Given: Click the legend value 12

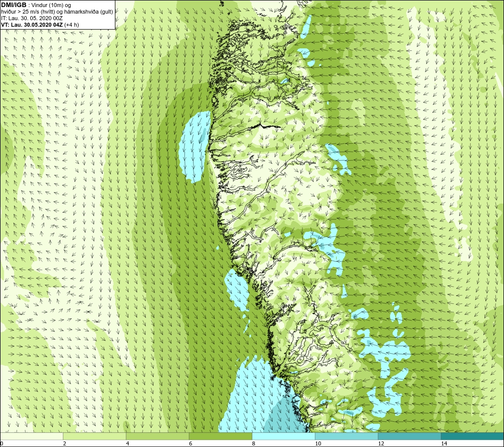Looking at the screenshot, I should (x=381, y=443).
